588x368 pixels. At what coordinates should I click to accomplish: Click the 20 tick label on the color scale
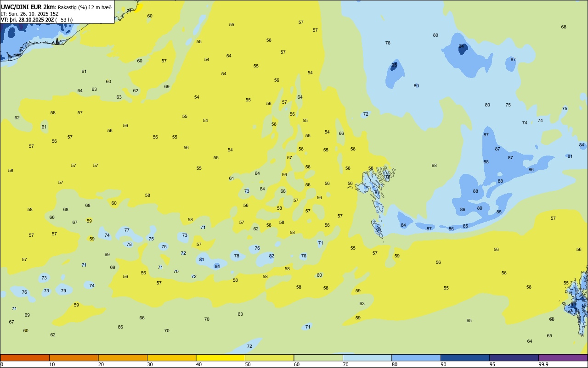(101, 364)
